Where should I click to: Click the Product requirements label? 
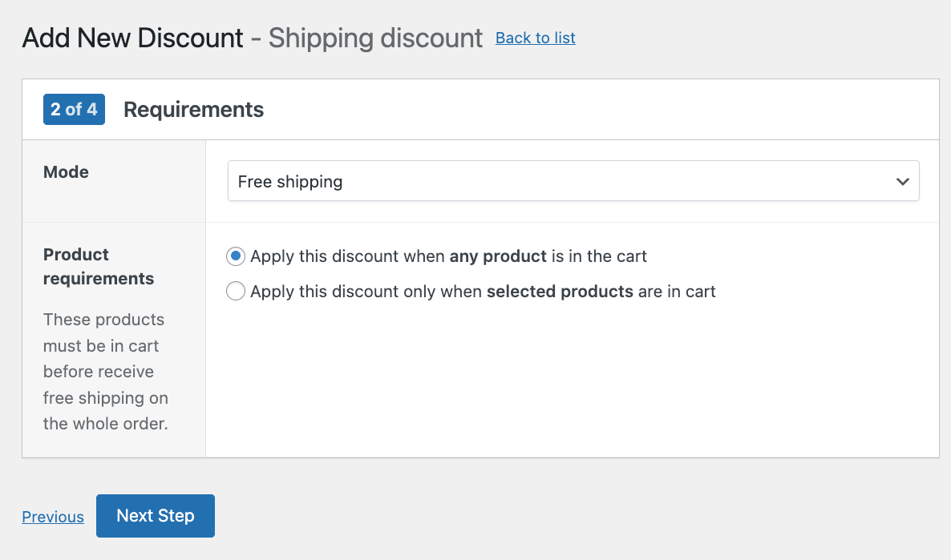[x=99, y=267]
